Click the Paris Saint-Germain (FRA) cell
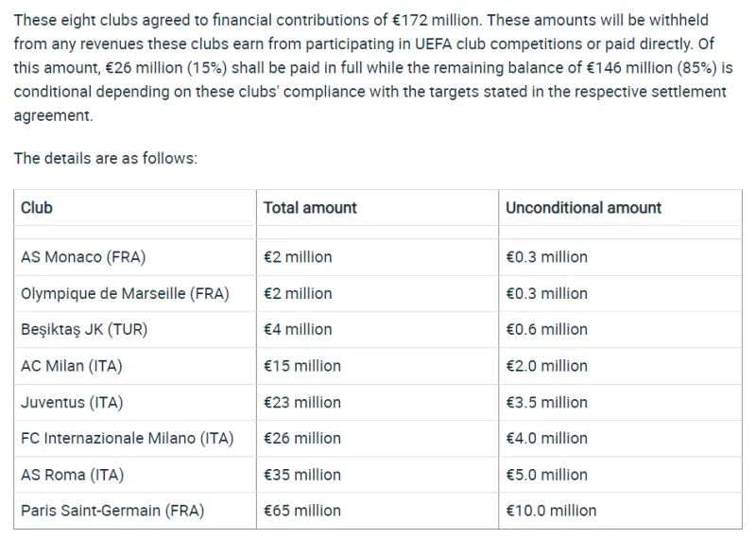This screenshot has height=539, width=756. (112, 511)
